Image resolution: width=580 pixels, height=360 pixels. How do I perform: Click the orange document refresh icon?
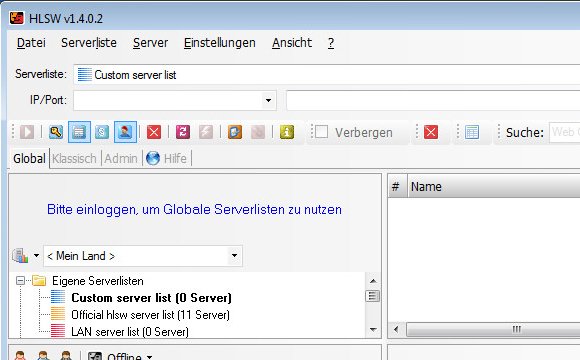235,132
